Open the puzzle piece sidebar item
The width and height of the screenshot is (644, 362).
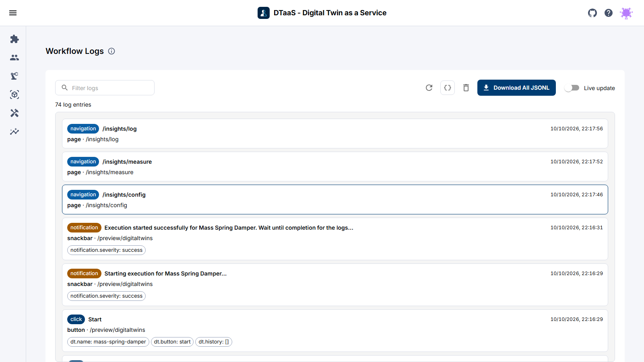(x=14, y=39)
